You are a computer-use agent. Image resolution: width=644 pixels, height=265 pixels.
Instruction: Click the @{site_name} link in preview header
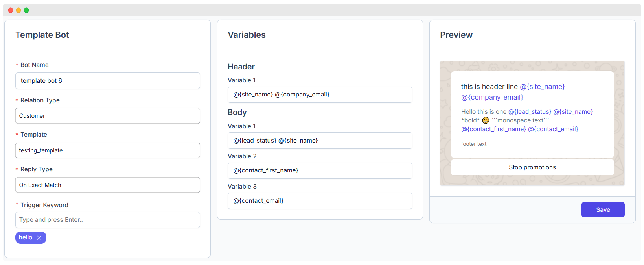pos(543,86)
